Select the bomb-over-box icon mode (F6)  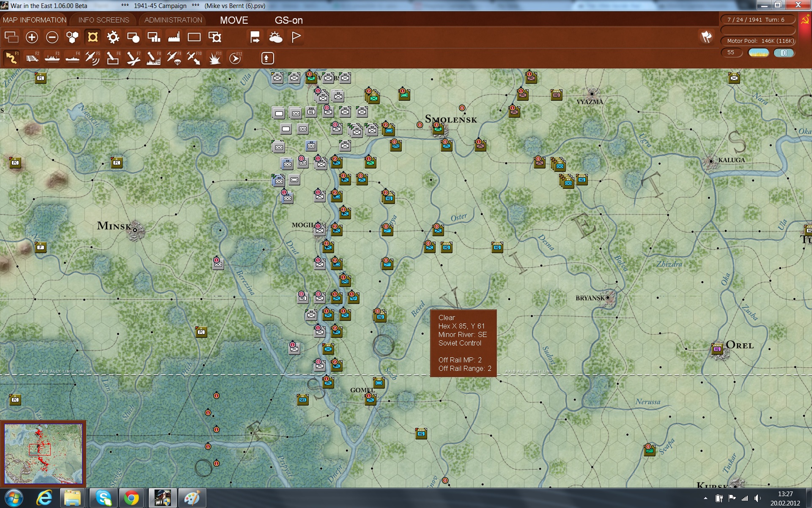coord(113,58)
